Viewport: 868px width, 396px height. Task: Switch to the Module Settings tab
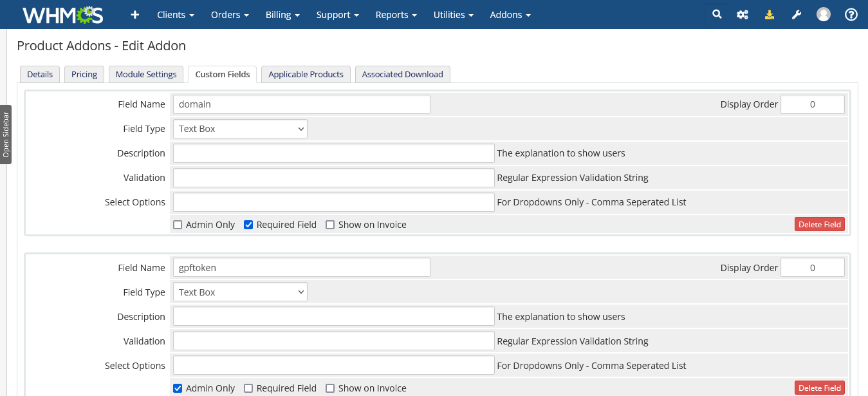[x=146, y=74]
